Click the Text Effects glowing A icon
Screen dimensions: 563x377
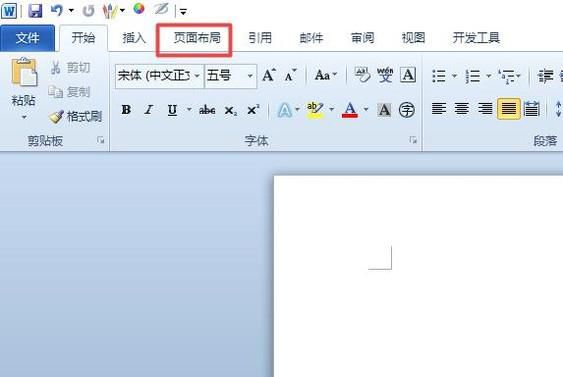click(x=285, y=110)
